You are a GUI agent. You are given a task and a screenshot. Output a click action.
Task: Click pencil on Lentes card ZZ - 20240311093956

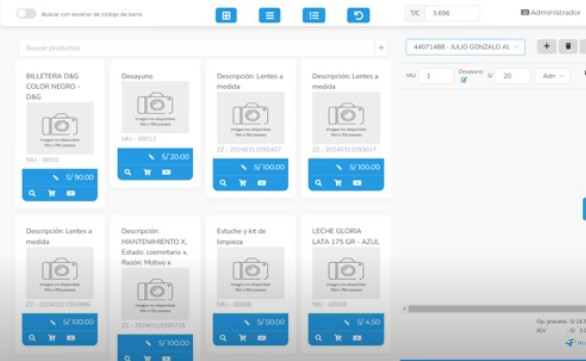[52, 322]
